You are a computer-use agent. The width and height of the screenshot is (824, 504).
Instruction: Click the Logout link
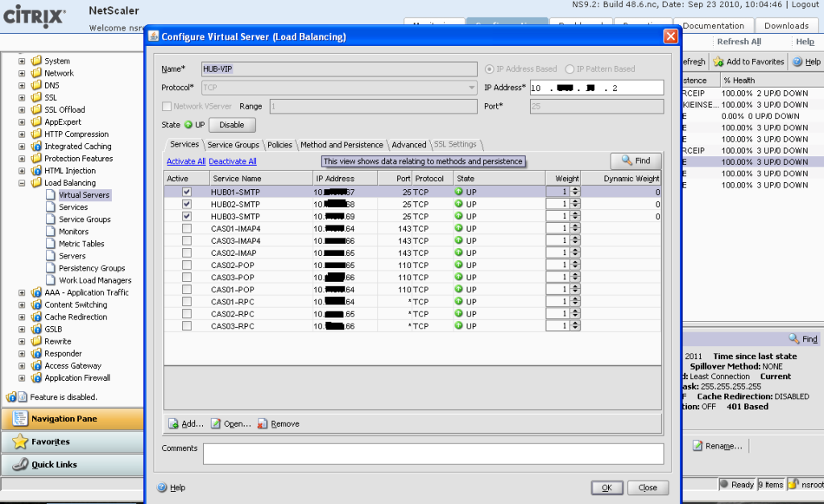click(805, 5)
